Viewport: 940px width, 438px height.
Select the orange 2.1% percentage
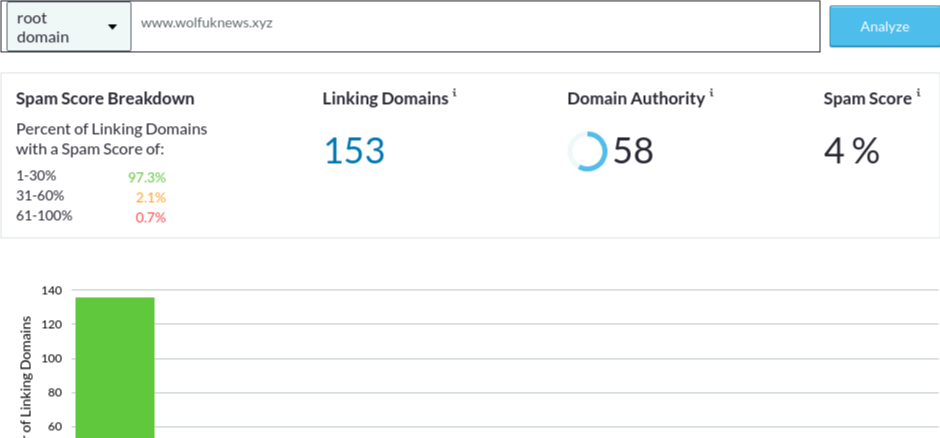click(x=150, y=197)
